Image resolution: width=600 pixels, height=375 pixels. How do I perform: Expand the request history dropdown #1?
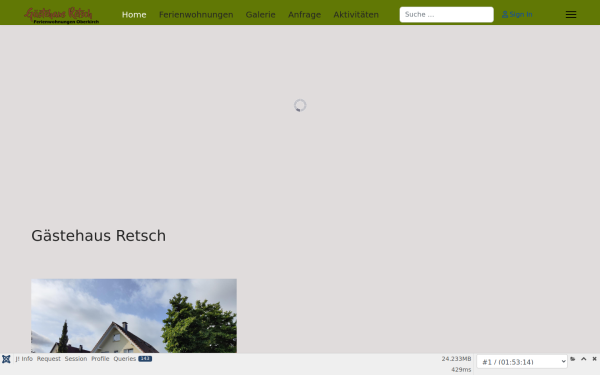[x=522, y=362]
